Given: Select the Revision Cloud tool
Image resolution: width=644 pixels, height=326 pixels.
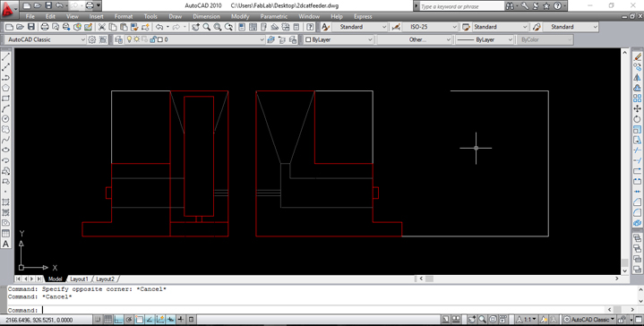Looking at the screenshot, I should point(5,129).
